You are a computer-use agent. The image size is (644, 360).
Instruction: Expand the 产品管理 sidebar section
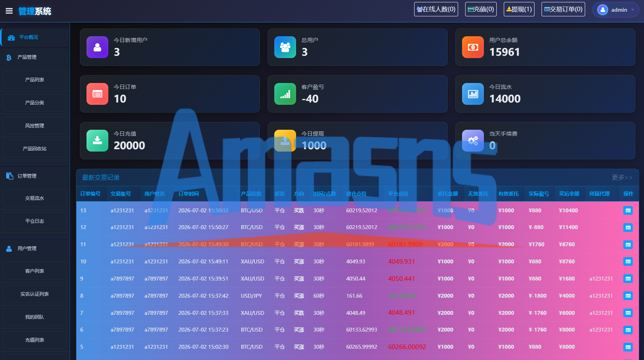35,57
